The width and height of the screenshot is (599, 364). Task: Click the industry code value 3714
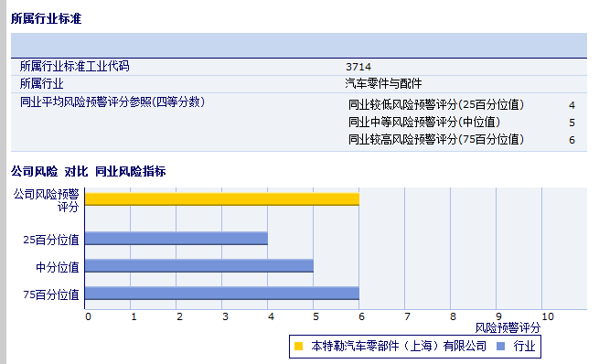coord(358,67)
